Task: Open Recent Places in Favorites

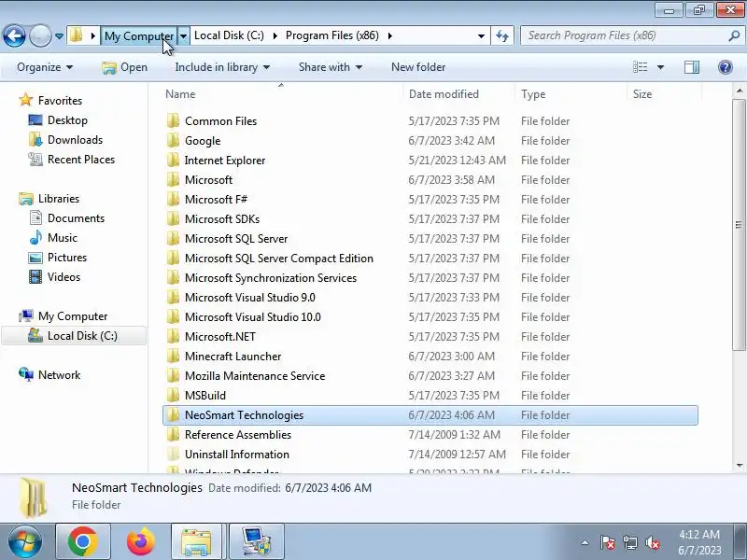Action: pos(81,159)
